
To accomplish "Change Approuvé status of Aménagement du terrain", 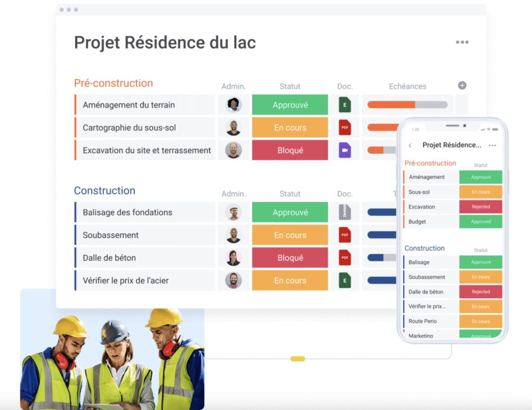I will click(x=290, y=105).
